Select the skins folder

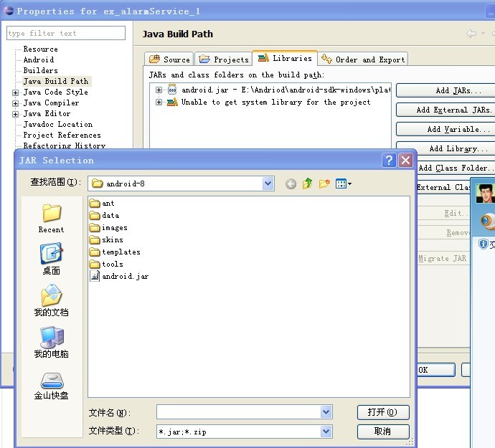coord(106,239)
